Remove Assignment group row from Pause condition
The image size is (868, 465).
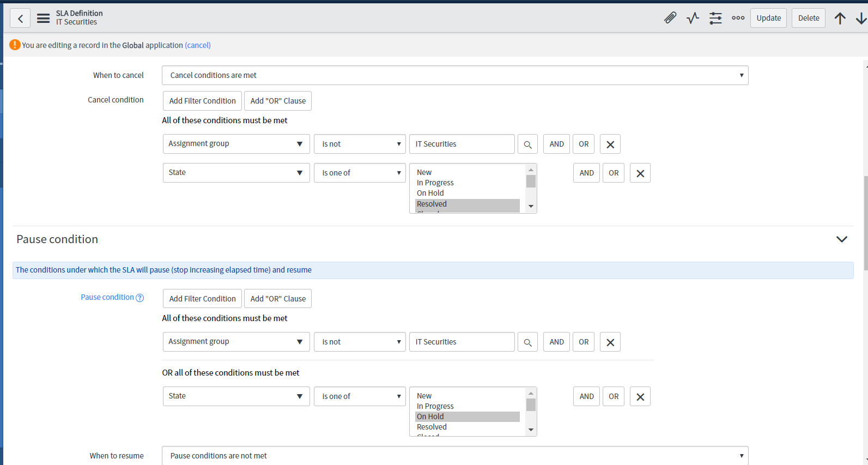point(610,342)
